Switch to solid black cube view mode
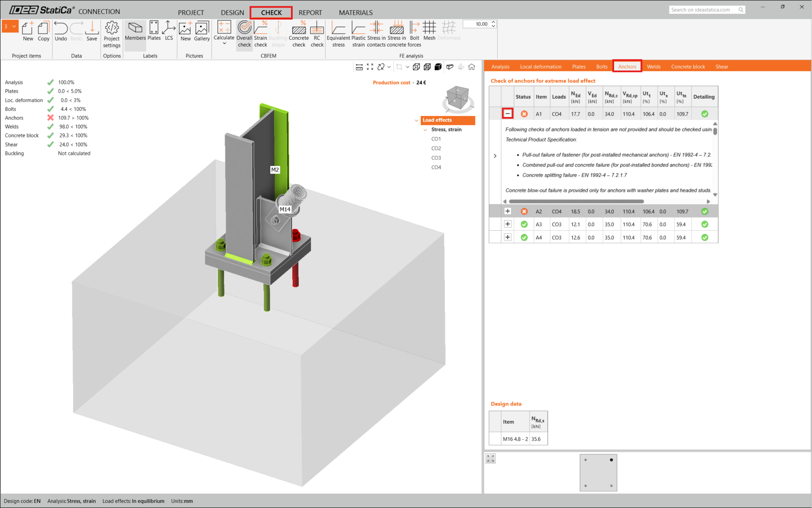Image resolution: width=812 pixels, height=508 pixels. pyautogui.click(x=438, y=67)
